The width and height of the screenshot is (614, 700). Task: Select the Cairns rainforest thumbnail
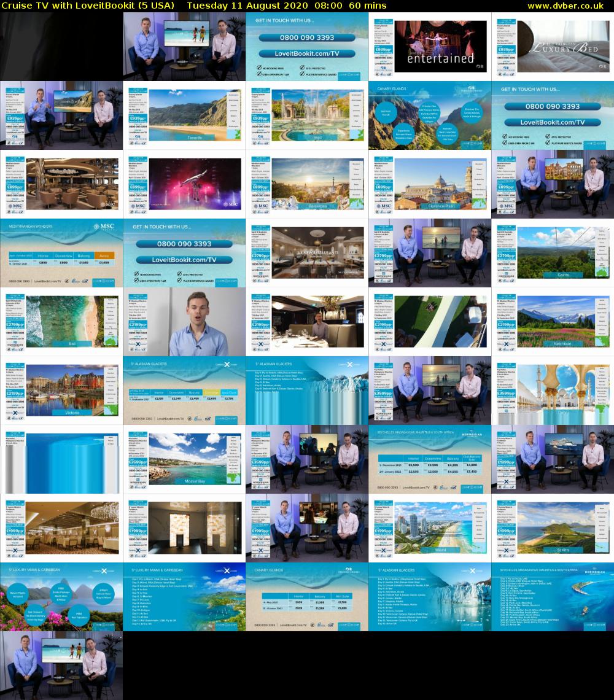(553, 253)
